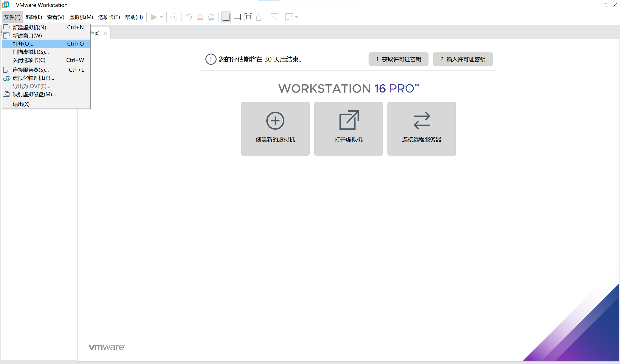Click the connect server menu icon
The height and width of the screenshot is (364, 620).
(x=7, y=70)
